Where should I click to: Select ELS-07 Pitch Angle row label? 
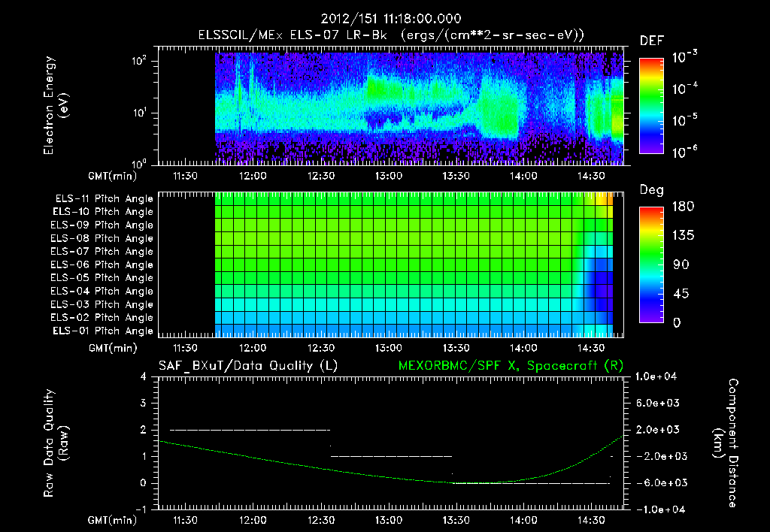tap(102, 252)
